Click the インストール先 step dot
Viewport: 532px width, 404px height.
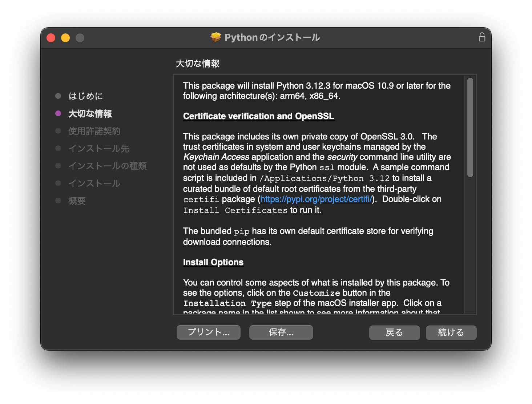pos(58,148)
